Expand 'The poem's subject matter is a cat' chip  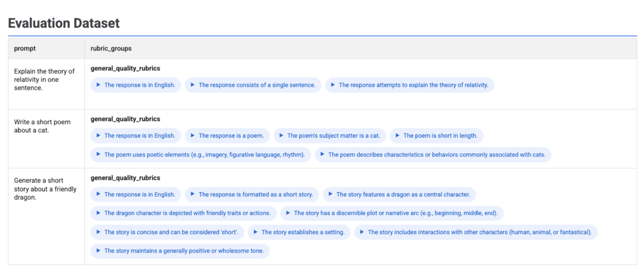(x=329, y=136)
